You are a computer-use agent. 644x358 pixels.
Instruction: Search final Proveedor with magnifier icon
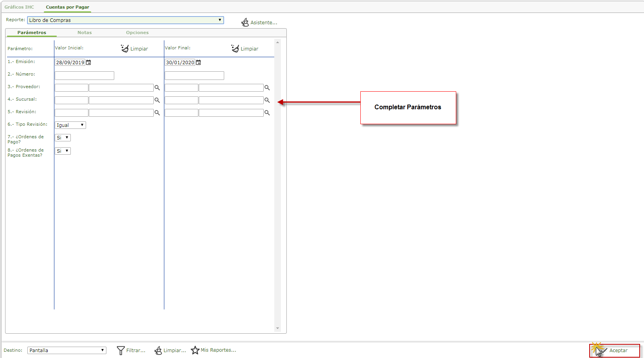[x=267, y=88]
